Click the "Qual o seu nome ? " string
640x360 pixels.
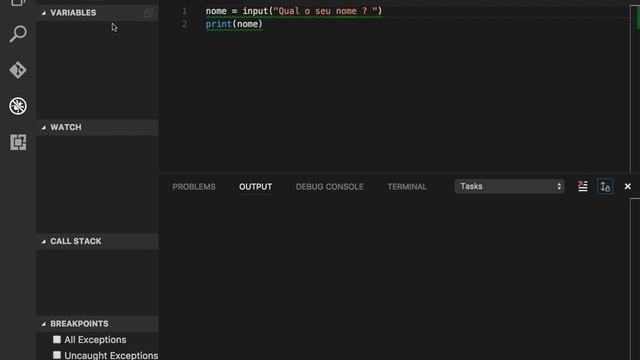[325, 11]
